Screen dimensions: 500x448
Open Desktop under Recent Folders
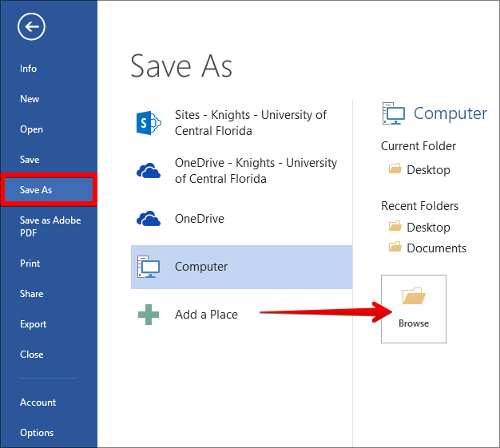click(x=428, y=228)
